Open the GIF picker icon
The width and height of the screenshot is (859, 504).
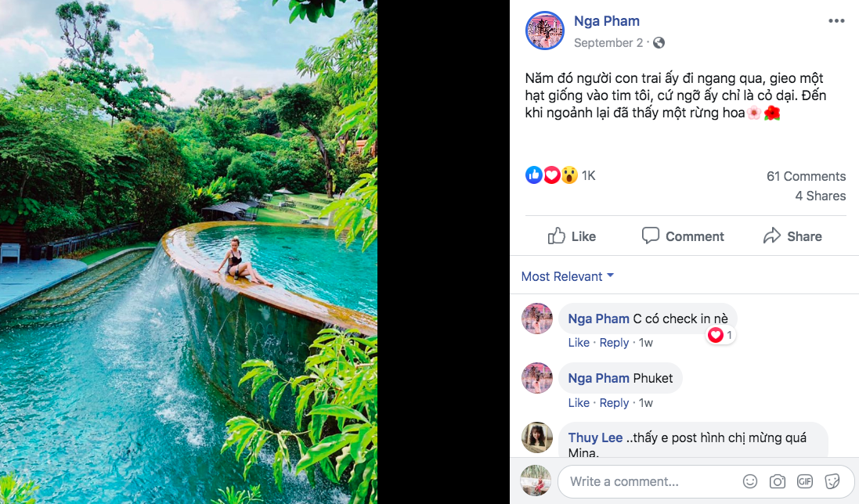805,481
